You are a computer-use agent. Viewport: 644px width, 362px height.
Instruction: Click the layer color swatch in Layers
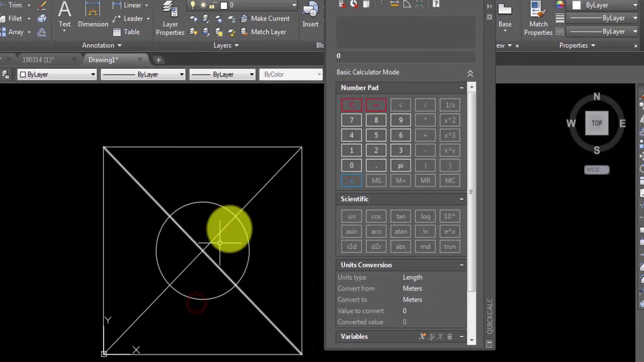pos(224,5)
